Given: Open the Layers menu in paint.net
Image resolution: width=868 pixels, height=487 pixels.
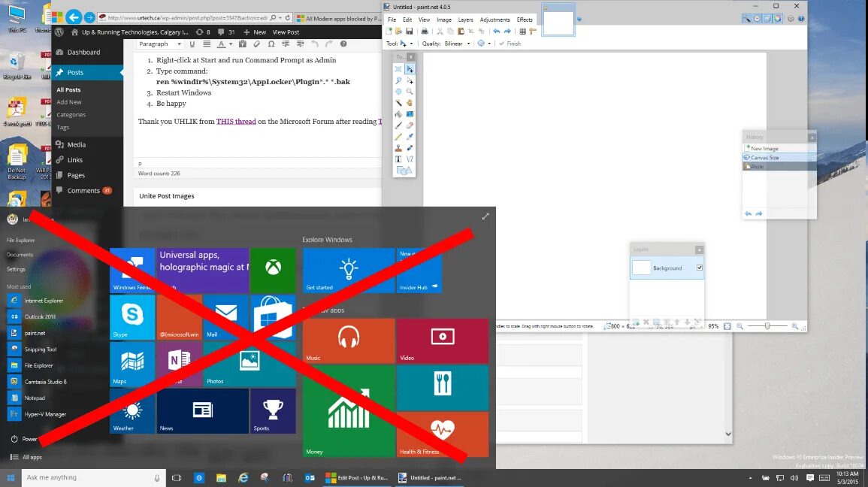Looking at the screenshot, I should point(465,20).
